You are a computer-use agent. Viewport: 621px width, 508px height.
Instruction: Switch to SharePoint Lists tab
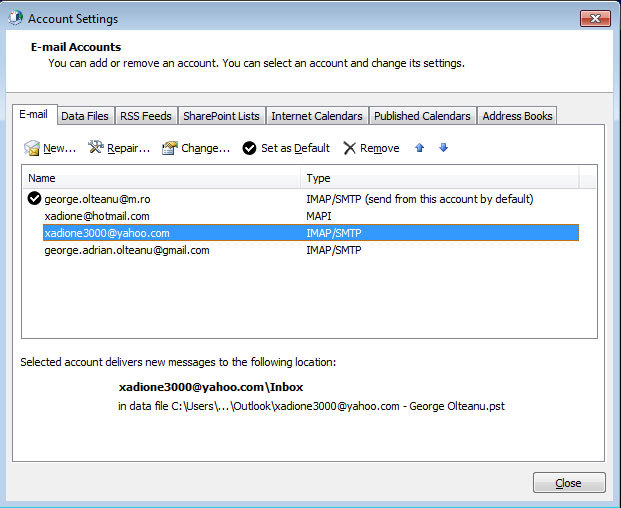221,116
